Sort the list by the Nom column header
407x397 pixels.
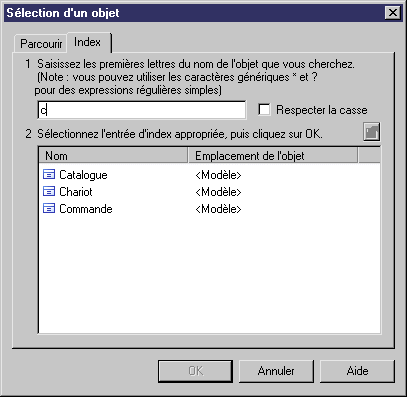point(113,156)
